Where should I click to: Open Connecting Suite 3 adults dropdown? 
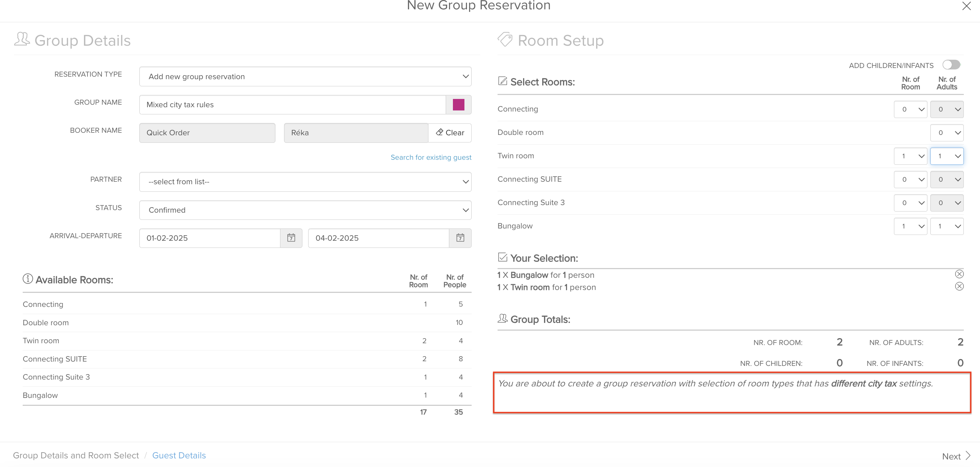pyautogui.click(x=947, y=203)
